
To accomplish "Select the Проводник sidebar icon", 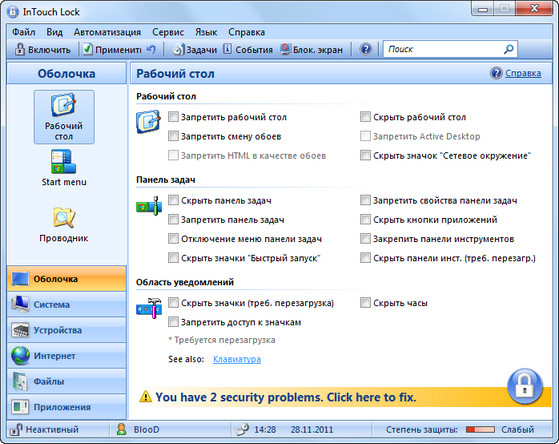I will 64,224.
